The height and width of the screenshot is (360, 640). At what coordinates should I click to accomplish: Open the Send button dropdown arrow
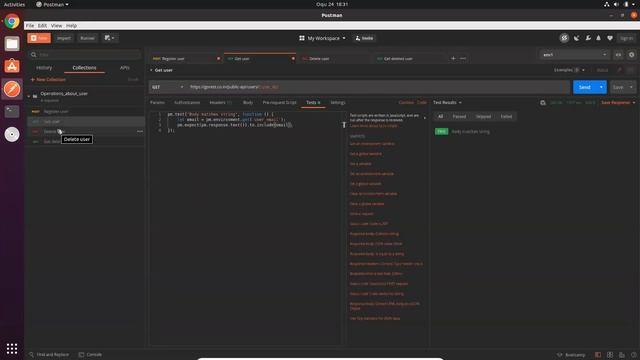601,87
